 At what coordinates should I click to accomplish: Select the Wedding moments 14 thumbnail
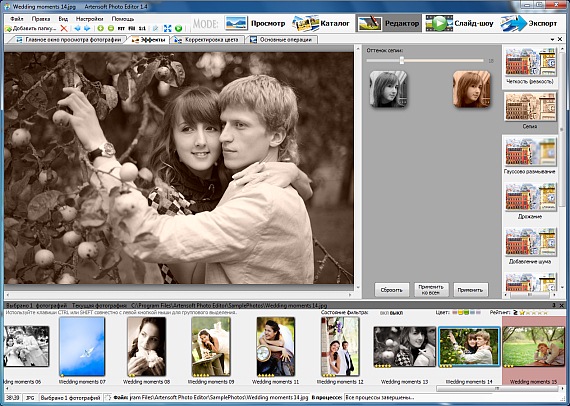[x=469, y=346]
